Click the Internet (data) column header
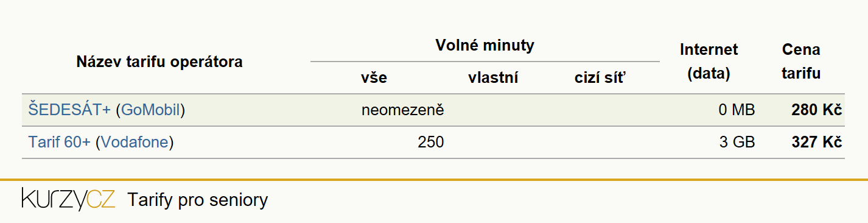Image resolution: width=868 pixels, height=223 pixels. tap(709, 62)
